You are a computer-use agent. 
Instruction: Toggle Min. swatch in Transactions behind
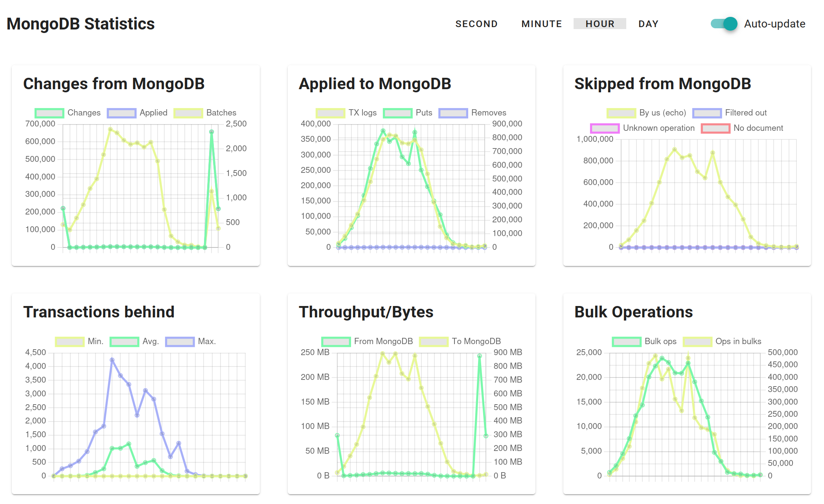coord(70,342)
